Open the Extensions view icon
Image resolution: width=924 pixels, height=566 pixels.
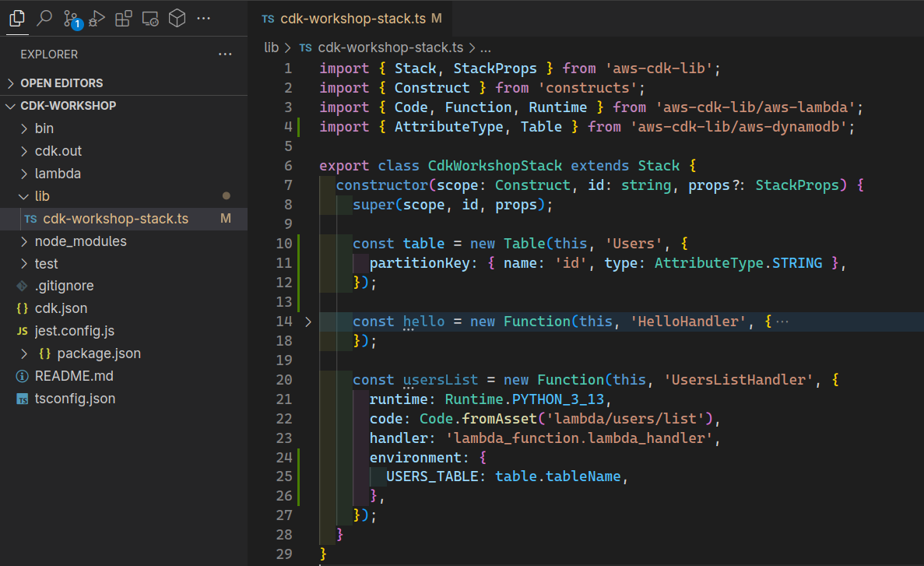[x=124, y=19]
